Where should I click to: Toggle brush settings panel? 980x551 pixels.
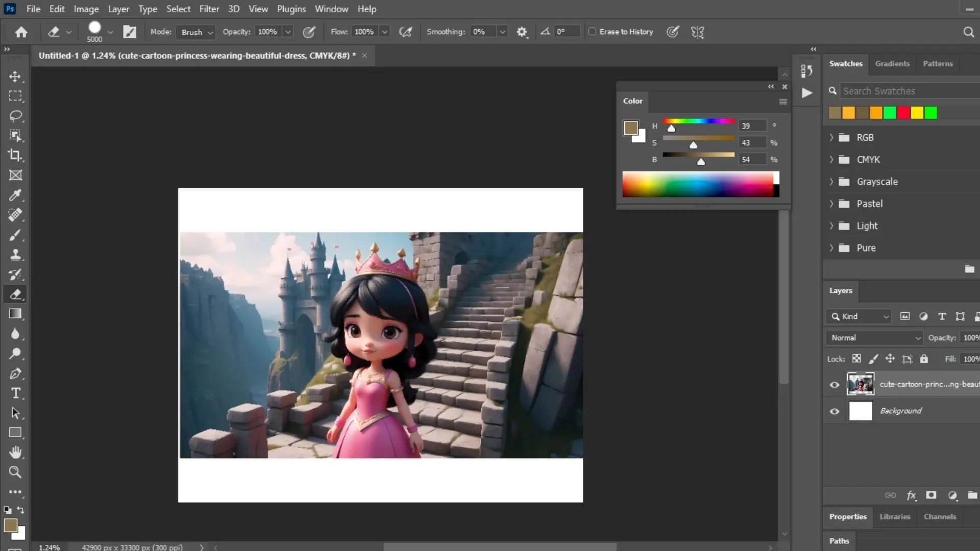tap(130, 32)
